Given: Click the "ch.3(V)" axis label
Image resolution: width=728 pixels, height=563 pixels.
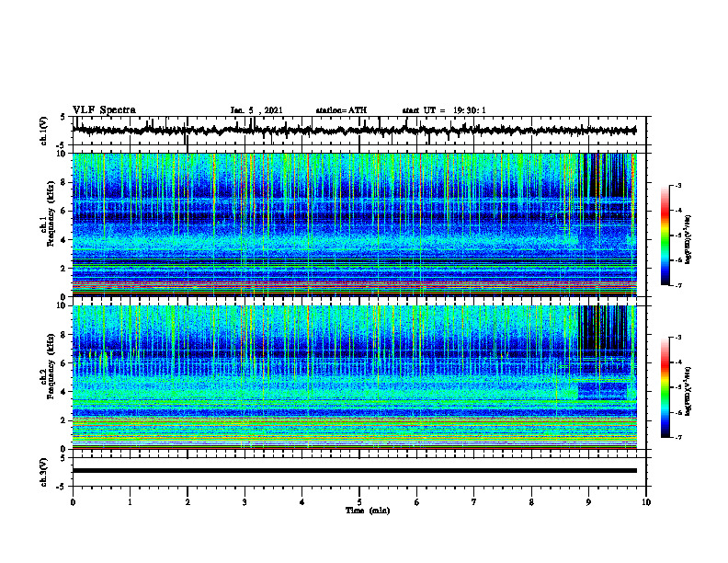Looking at the screenshot, I should [x=44, y=473].
